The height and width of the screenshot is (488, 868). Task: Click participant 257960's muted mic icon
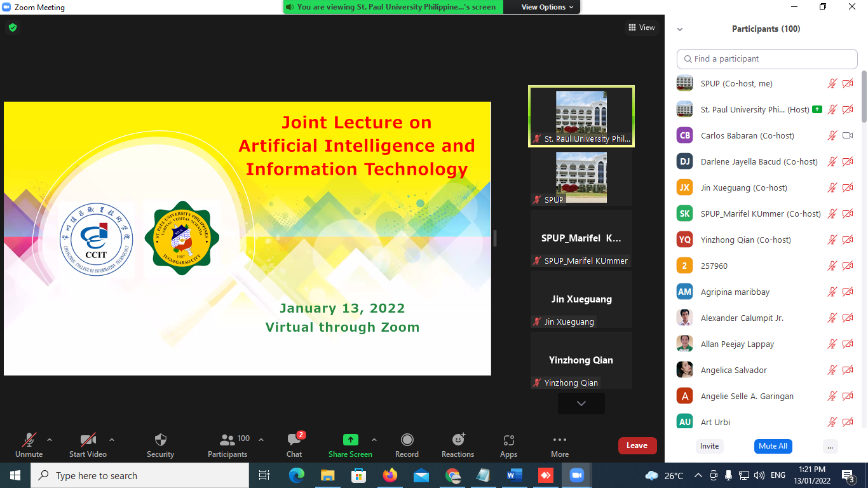tap(832, 266)
